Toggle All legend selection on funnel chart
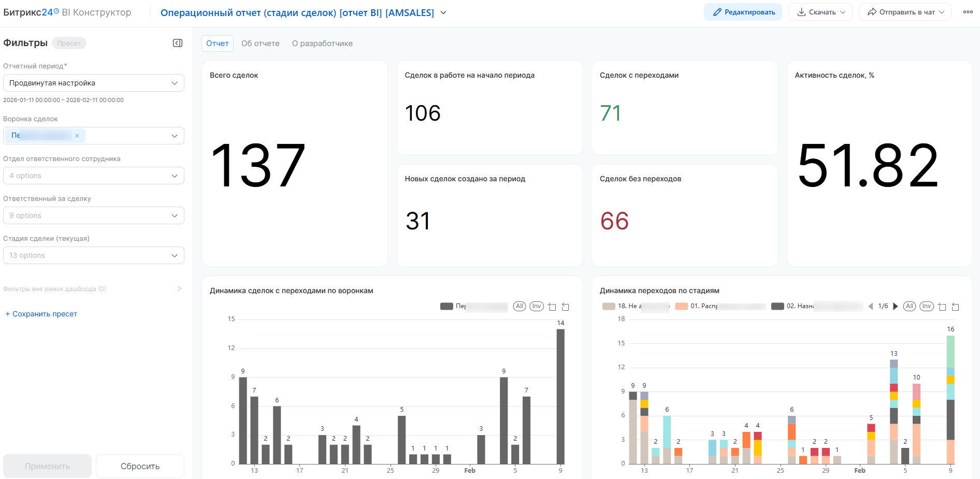 pyautogui.click(x=520, y=306)
